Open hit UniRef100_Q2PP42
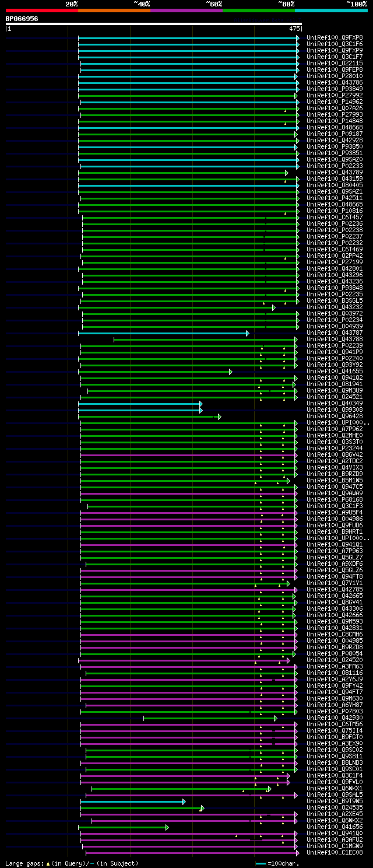The height and width of the screenshot is (868, 373). [335, 256]
